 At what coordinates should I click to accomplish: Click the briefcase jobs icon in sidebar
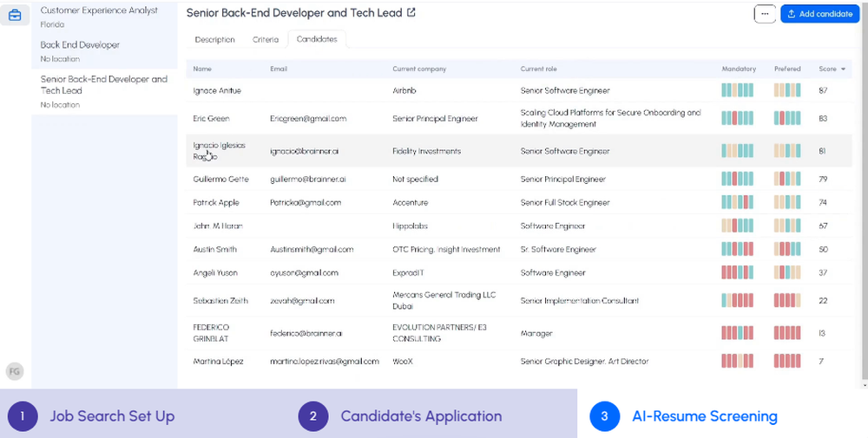tap(15, 15)
